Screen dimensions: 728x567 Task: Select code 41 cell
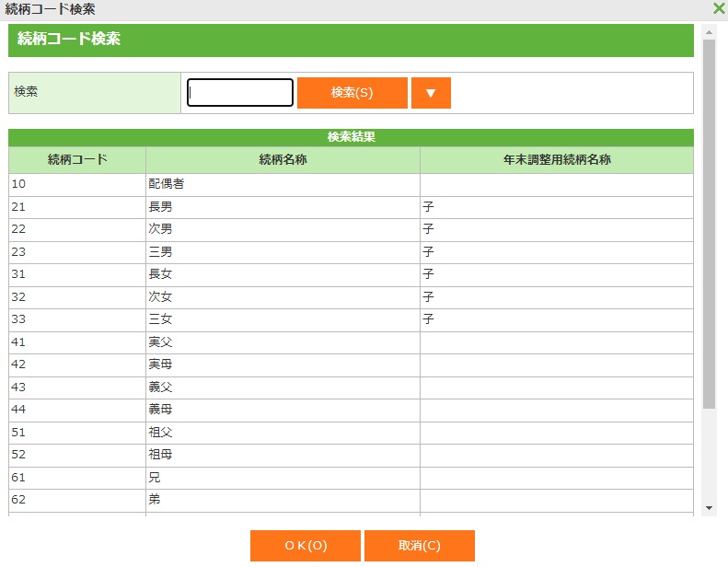point(77,342)
